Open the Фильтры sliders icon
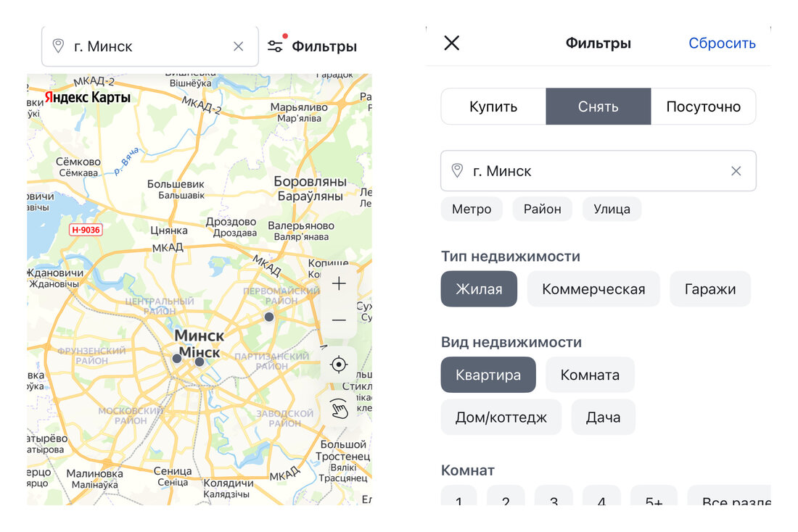798x532 pixels. coord(275,46)
